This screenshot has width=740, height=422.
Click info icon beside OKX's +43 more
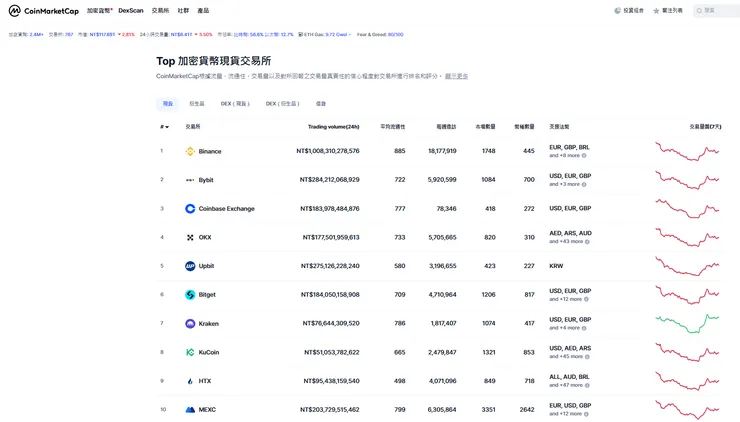pyautogui.click(x=587, y=242)
